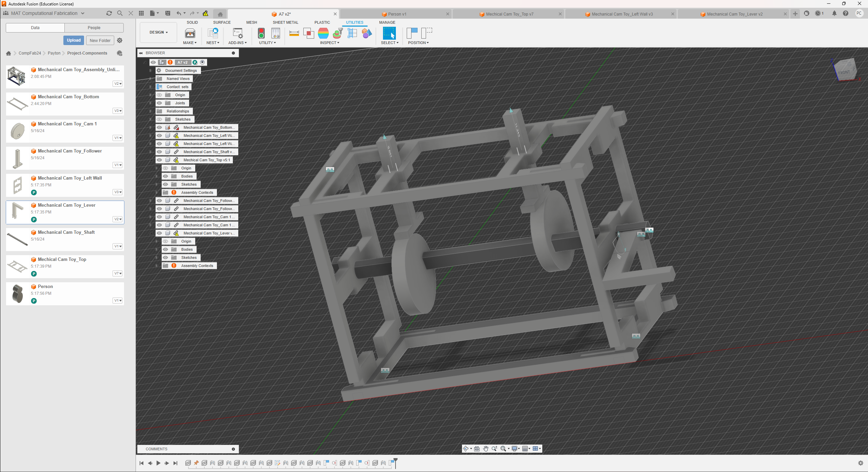
Task: Click the CompFab24 breadcrumb link
Action: pos(30,53)
